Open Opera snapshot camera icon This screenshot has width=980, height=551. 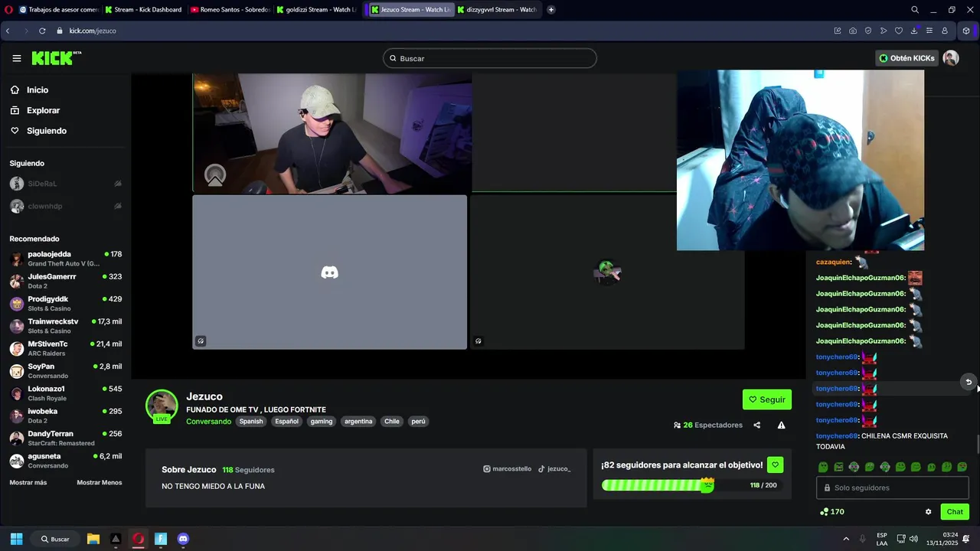853,31
